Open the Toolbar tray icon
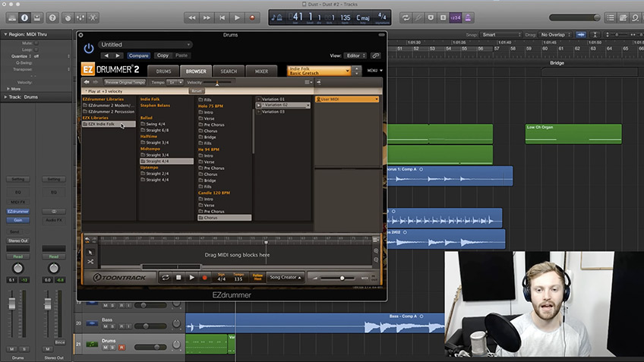This screenshot has height=362, width=644. pyautogui.click(x=37, y=17)
